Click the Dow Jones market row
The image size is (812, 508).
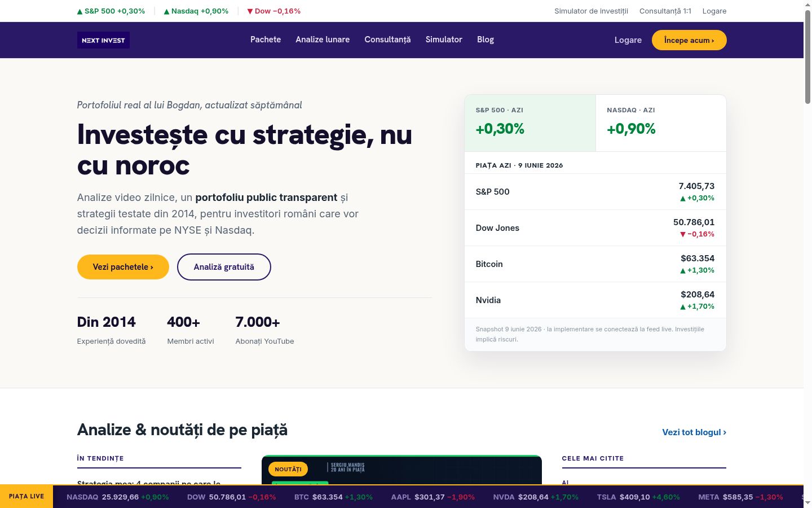pos(595,228)
